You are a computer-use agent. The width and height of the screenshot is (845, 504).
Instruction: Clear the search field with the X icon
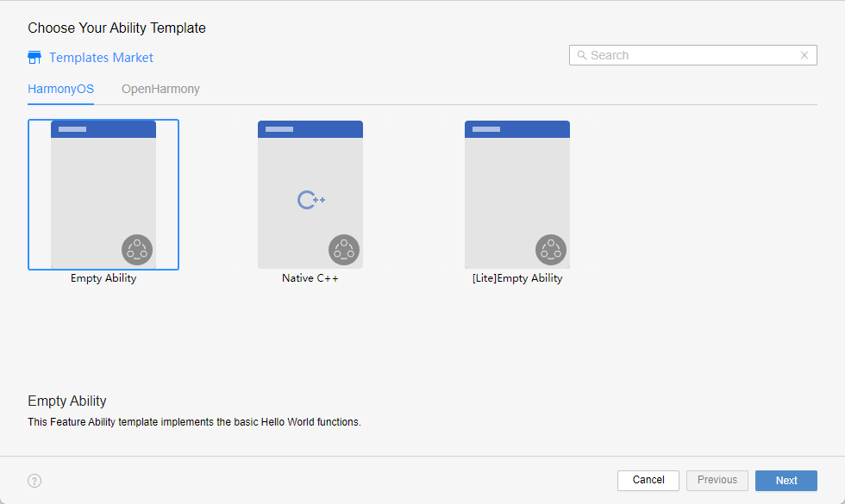click(x=804, y=55)
